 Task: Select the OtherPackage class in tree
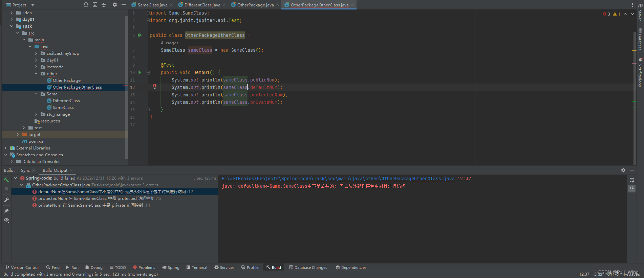tap(66, 80)
